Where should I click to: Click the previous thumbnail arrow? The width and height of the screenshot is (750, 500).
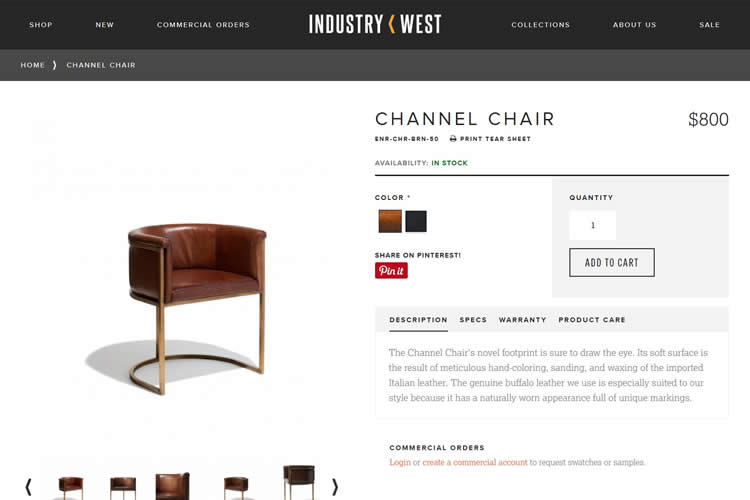(28, 487)
